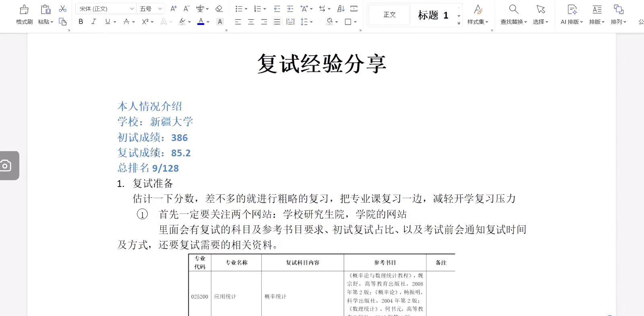Increase font size with A+ icon

coord(173,8)
